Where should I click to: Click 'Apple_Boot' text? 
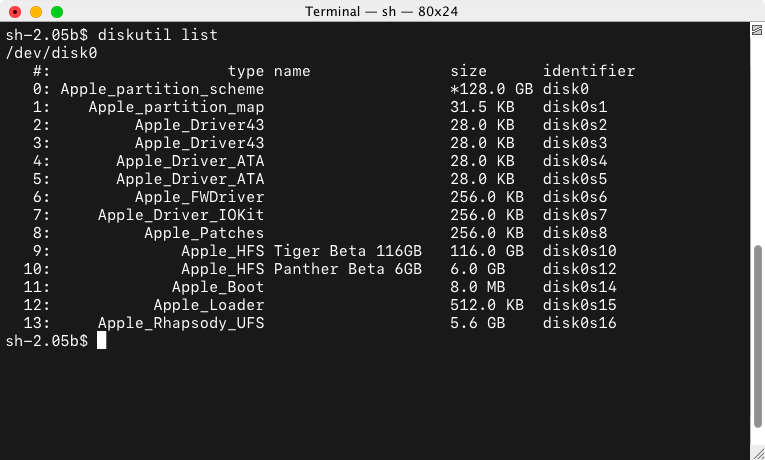[x=218, y=287]
